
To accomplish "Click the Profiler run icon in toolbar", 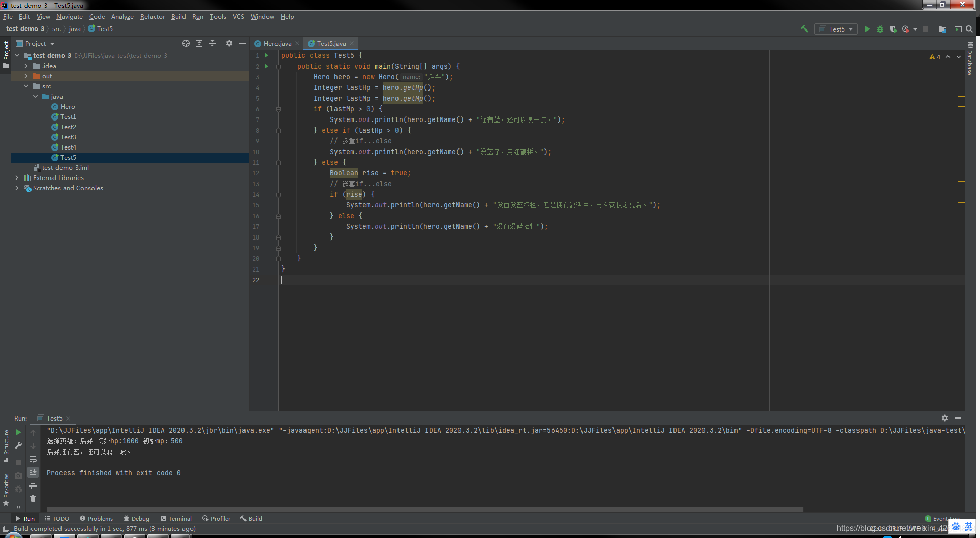I will click(906, 29).
